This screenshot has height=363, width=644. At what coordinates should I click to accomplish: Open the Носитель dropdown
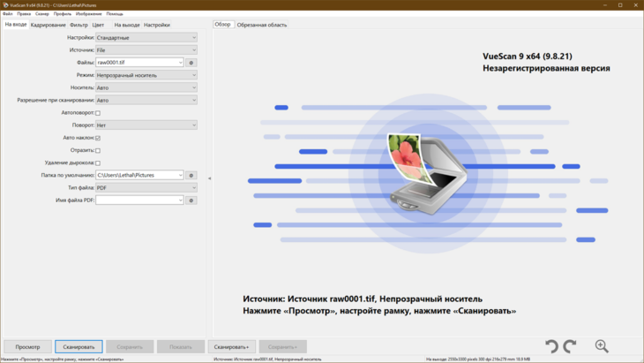146,87
